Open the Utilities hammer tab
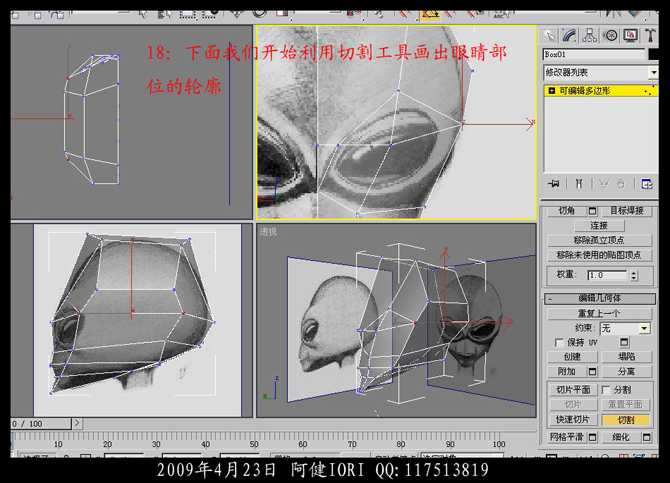Image resolution: width=670 pixels, height=483 pixels. point(650,35)
